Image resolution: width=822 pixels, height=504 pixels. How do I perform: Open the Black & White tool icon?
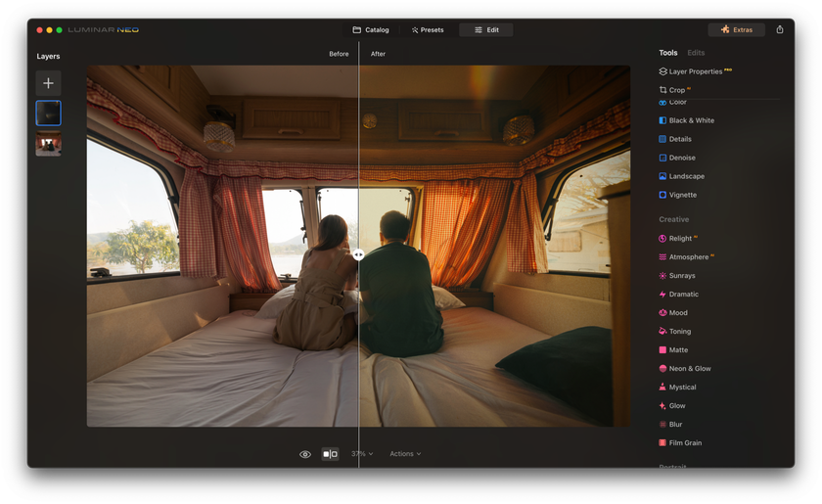pyautogui.click(x=662, y=120)
